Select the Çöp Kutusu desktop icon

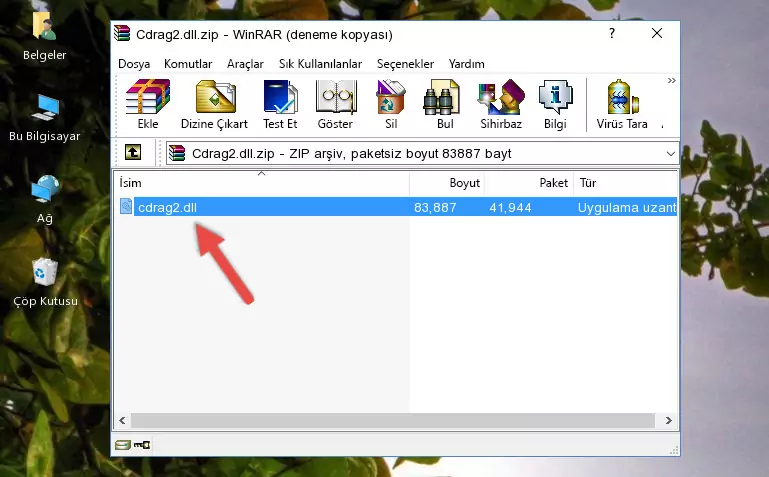click(x=45, y=282)
